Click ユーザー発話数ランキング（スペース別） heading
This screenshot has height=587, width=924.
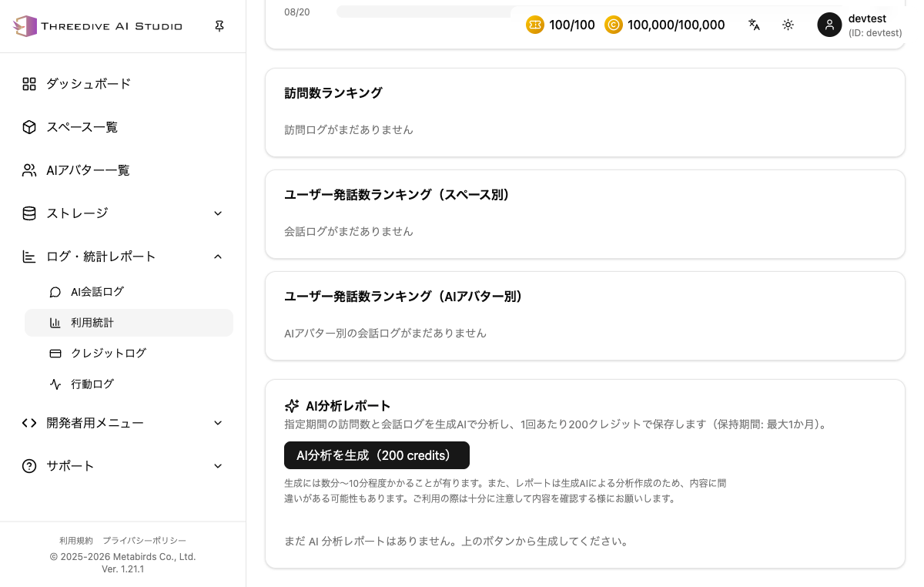397,195
